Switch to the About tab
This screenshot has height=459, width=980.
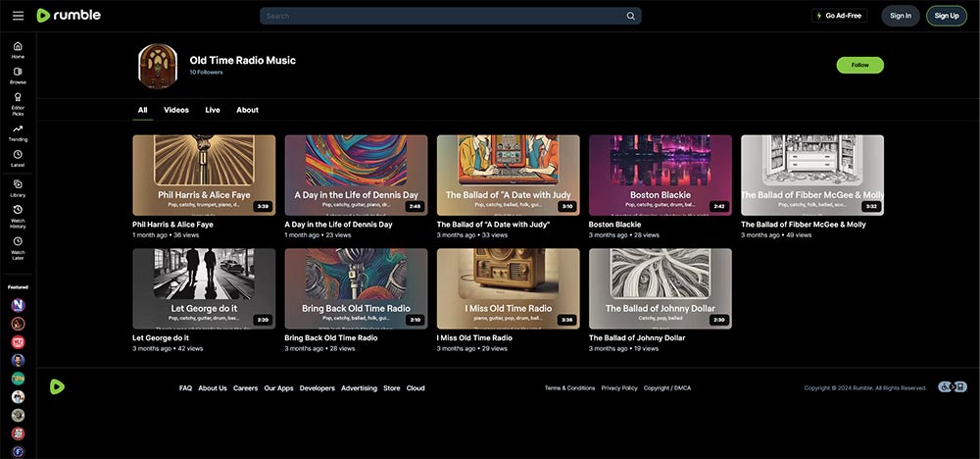pyautogui.click(x=248, y=110)
